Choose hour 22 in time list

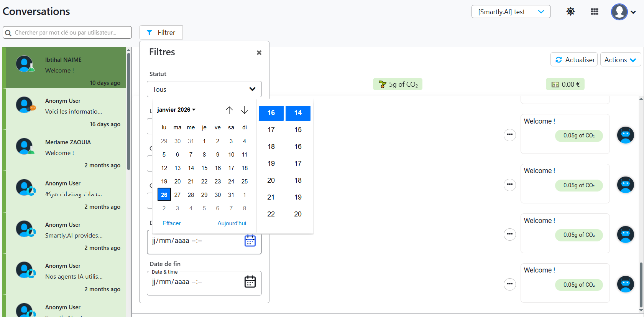click(271, 214)
